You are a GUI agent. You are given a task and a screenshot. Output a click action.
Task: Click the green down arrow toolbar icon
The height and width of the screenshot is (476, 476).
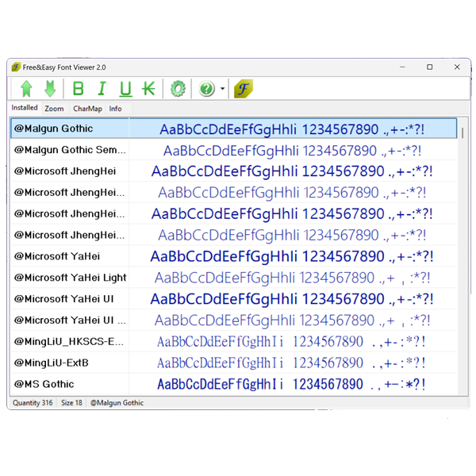coord(50,88)
